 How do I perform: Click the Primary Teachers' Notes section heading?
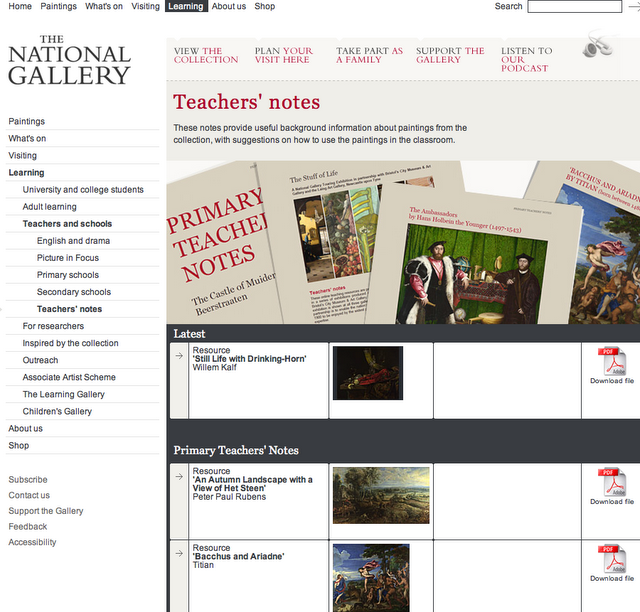(x=236, y=450)
